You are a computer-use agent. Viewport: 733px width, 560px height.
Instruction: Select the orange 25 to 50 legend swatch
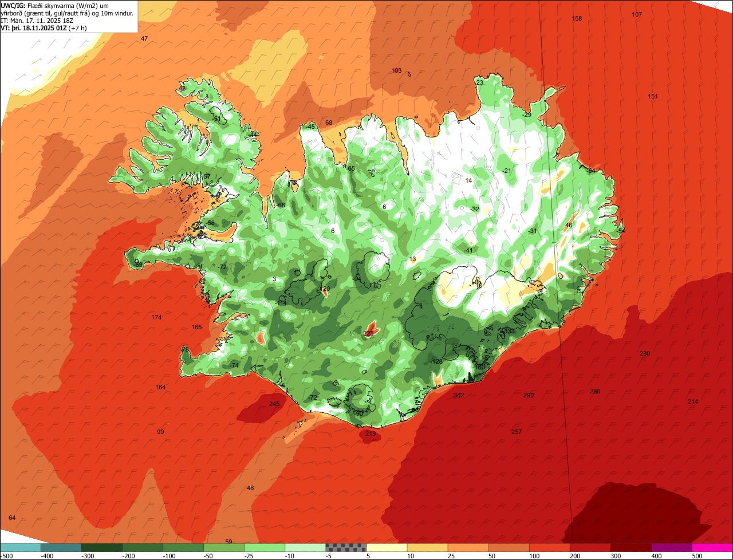coord(468,547)
